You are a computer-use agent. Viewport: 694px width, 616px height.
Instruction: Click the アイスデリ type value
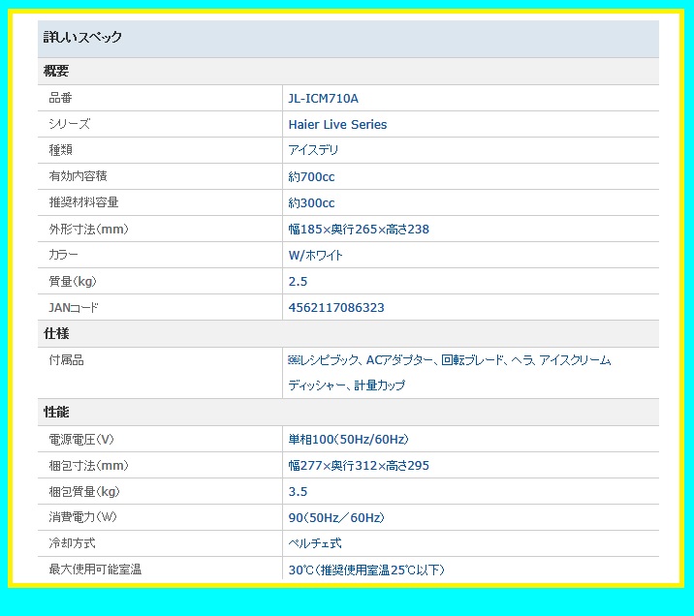313,151
